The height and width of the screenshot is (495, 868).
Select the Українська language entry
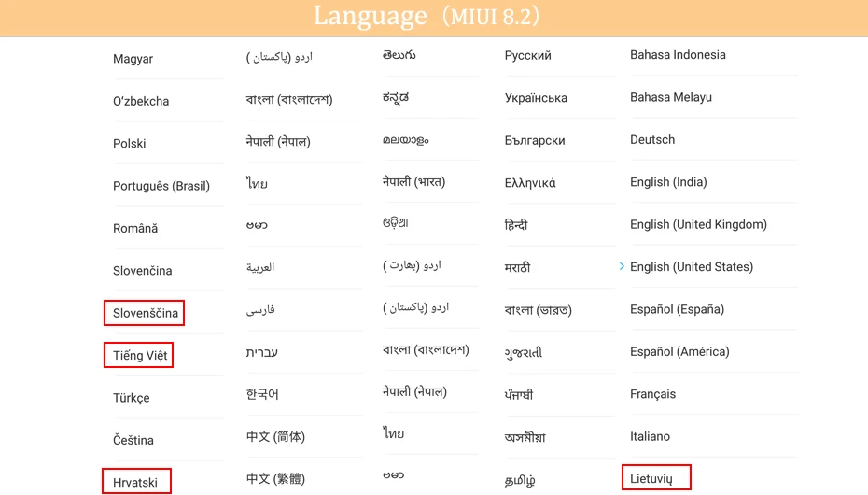[x=536, y=98]
